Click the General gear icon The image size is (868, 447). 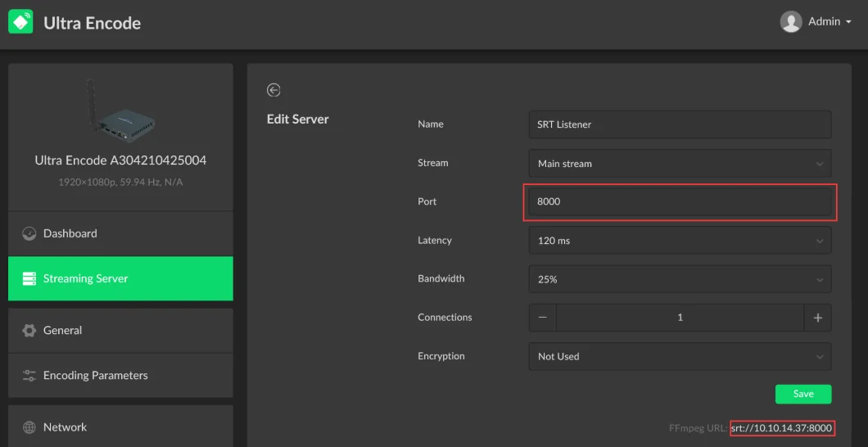[29, 330]
